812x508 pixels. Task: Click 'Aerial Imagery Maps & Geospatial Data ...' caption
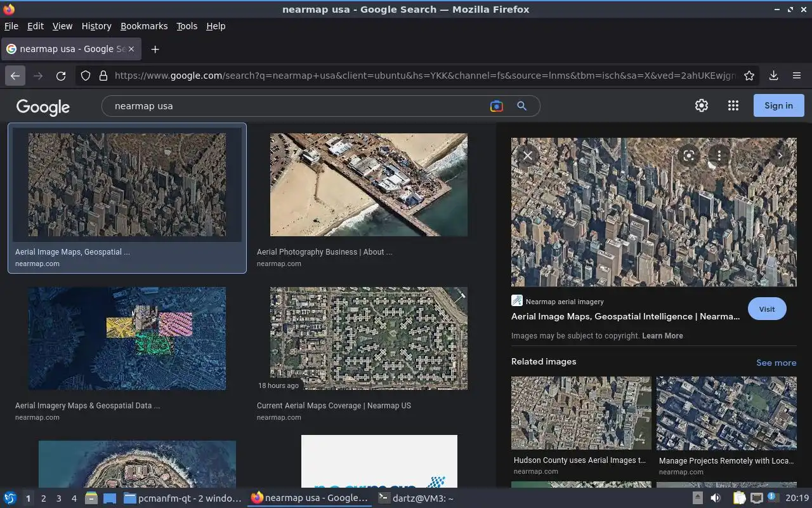(x=88, y=406)
